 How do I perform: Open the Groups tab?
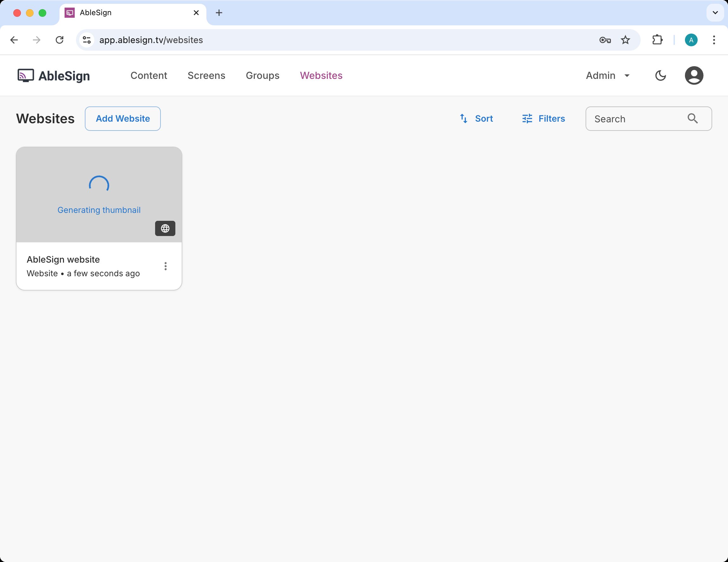click(x=263, y=76)
